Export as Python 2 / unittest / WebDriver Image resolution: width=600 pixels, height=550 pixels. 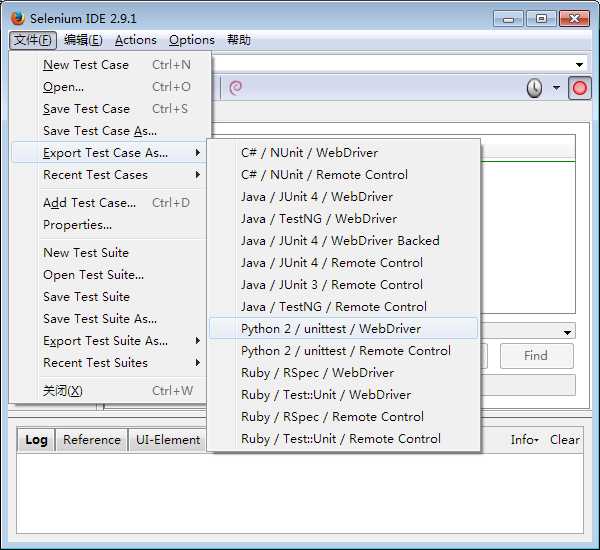[344, 329]
